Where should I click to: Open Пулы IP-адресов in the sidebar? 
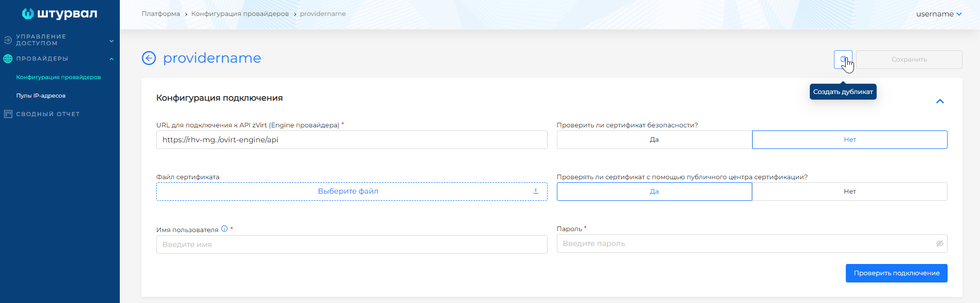point(41,96)
